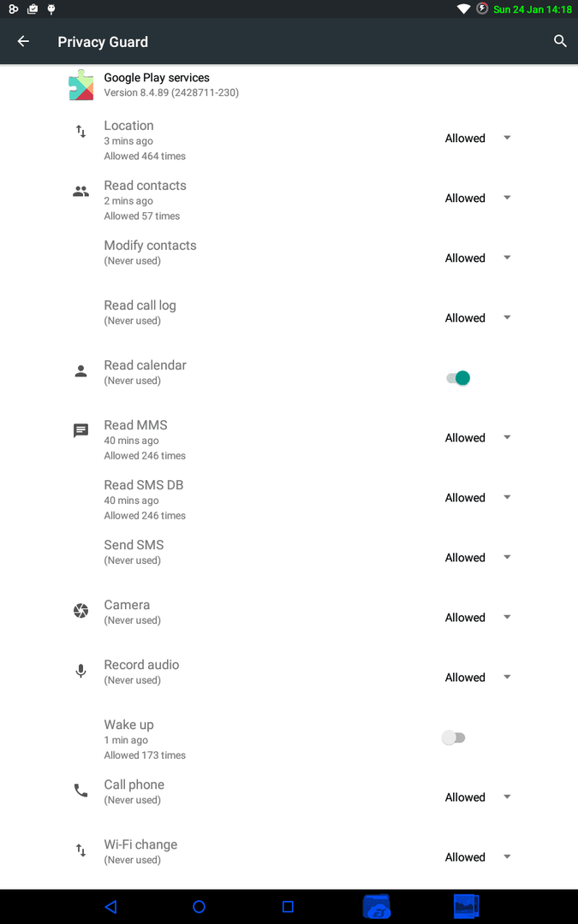The height and width of the screenshot is (924, 578).
Task: Disable the Read calendar switch
Action: [x=457, y=378]
